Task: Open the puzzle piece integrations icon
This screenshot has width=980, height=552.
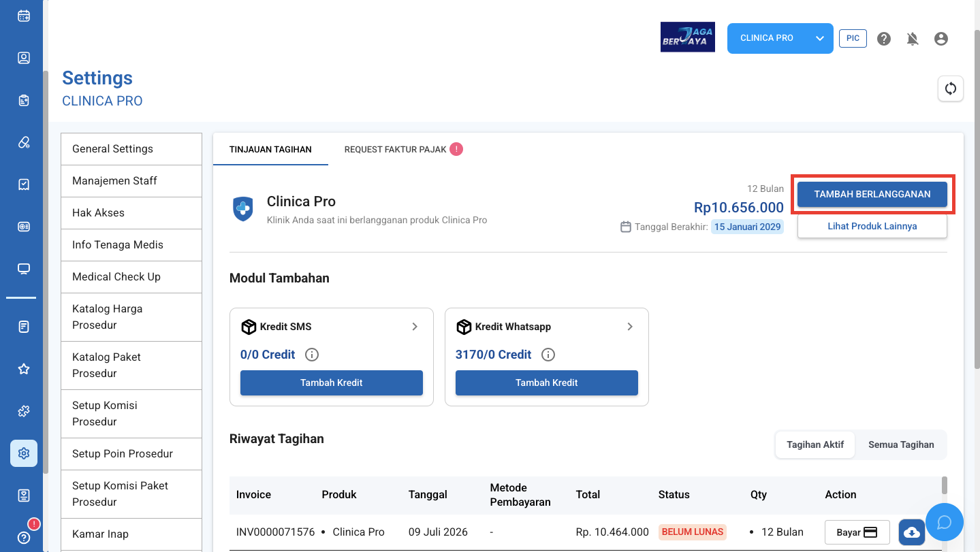Action: tap(24, 411)
